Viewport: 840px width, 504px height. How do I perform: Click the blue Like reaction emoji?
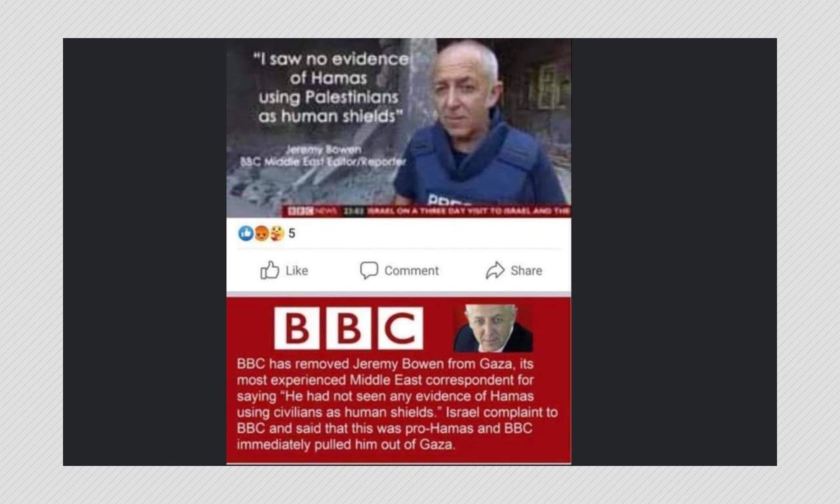[246, 234]
